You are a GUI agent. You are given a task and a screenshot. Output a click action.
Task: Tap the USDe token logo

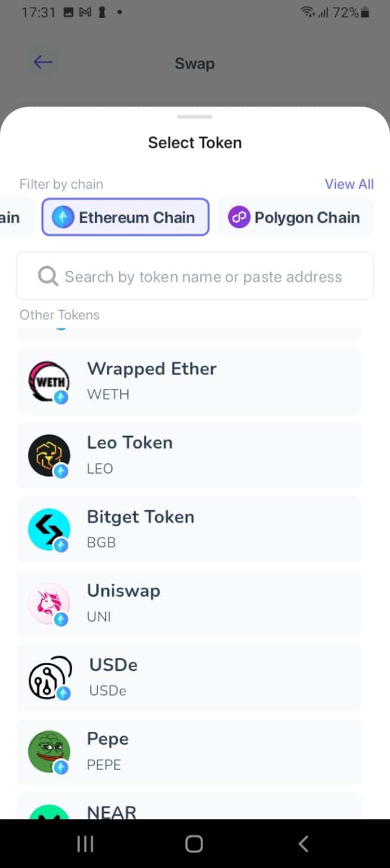49,677
